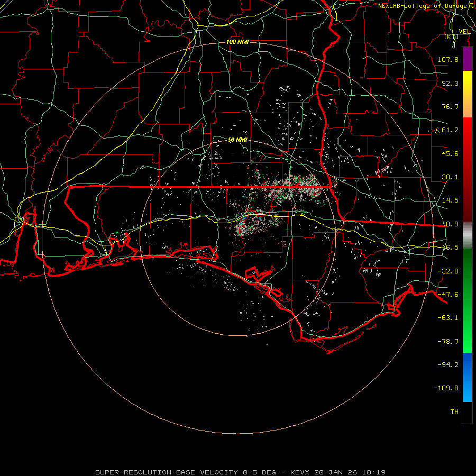Viewport: 476px width, 476px height.
Task: Pick the gray segment of velocity color bar
Action: [x=467, y=235]
